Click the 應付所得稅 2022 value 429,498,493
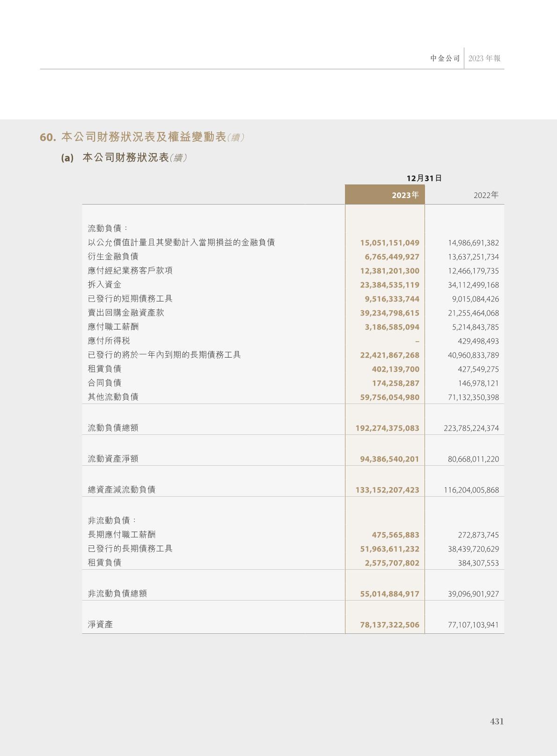Screen dimensions: 557x756 click(x=478, y=341)
